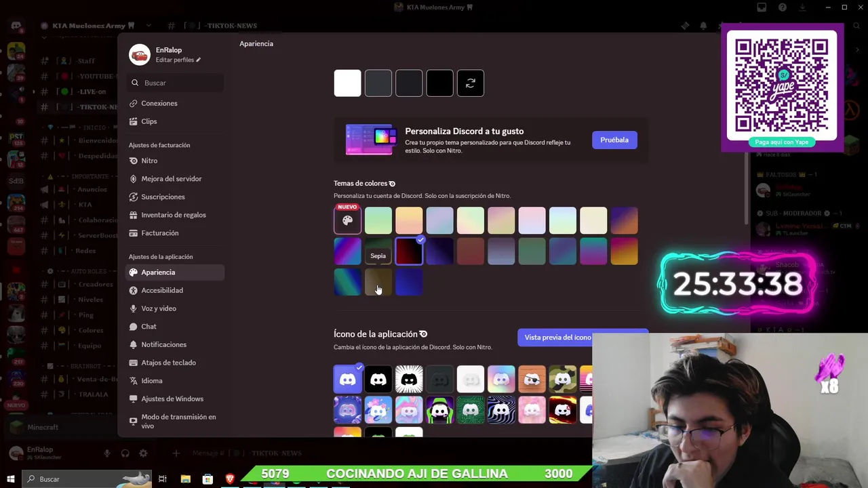The height and width of the screenshot is (488, 868).
Task: Open the custom theme palette tile marked NUEVO
Action: point(347,220)
